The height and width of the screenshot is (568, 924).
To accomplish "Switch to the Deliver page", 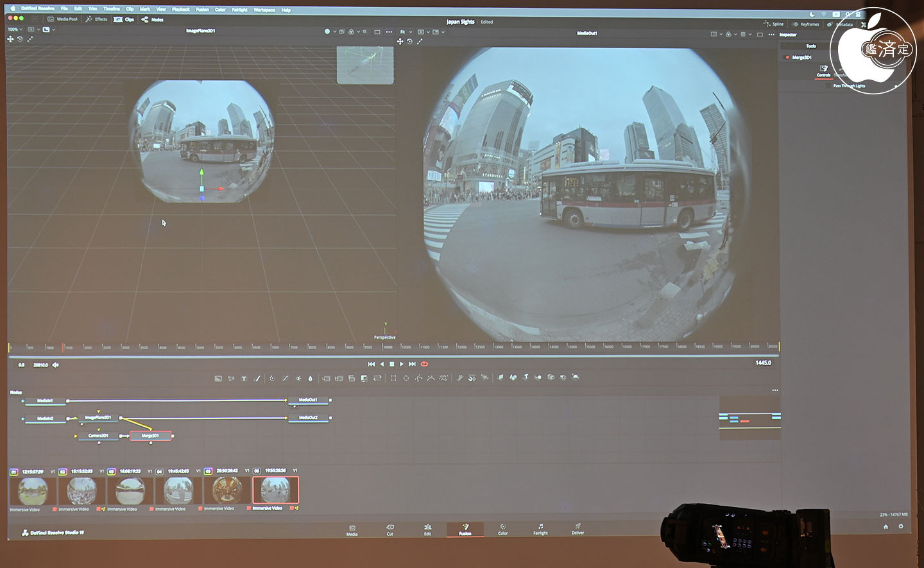I will point(577,529).
